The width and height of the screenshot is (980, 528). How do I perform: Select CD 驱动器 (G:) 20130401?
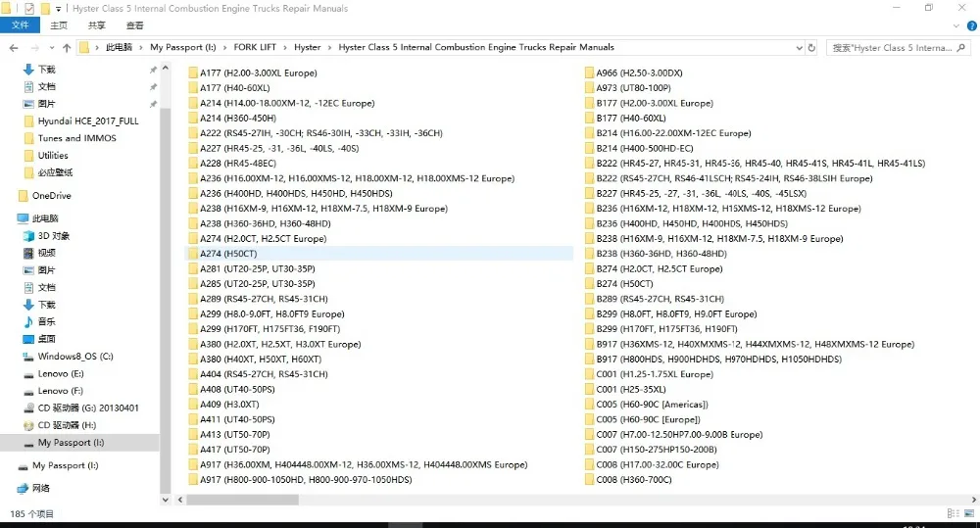[88, 408]
